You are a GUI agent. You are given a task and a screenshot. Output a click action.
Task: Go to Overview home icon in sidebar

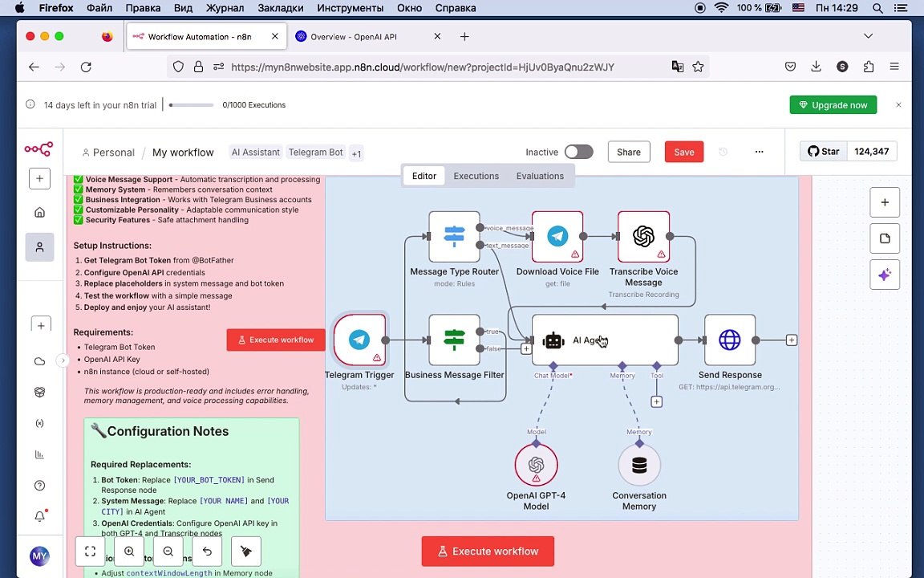pos(39,212)
